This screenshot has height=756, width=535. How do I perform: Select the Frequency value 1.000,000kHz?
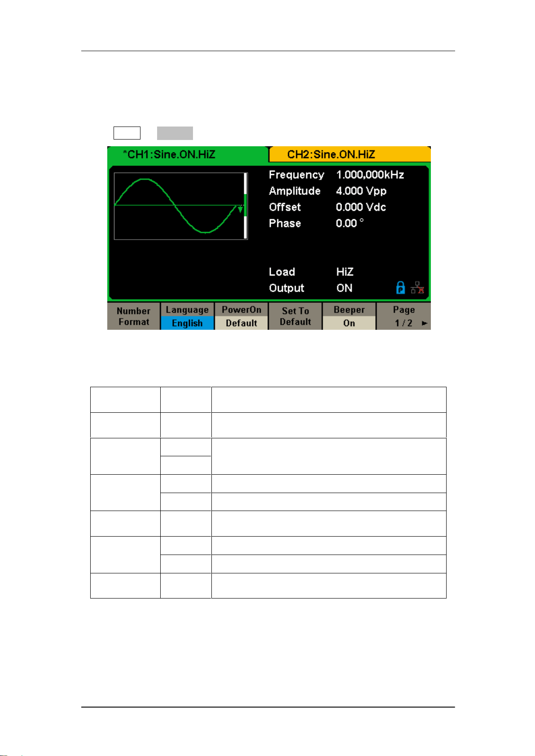coord(370,175)
